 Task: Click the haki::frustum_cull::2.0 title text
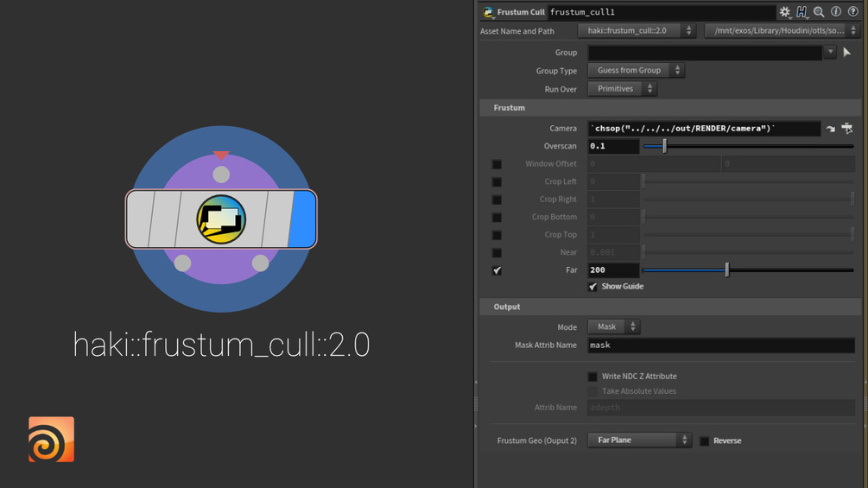221,345
